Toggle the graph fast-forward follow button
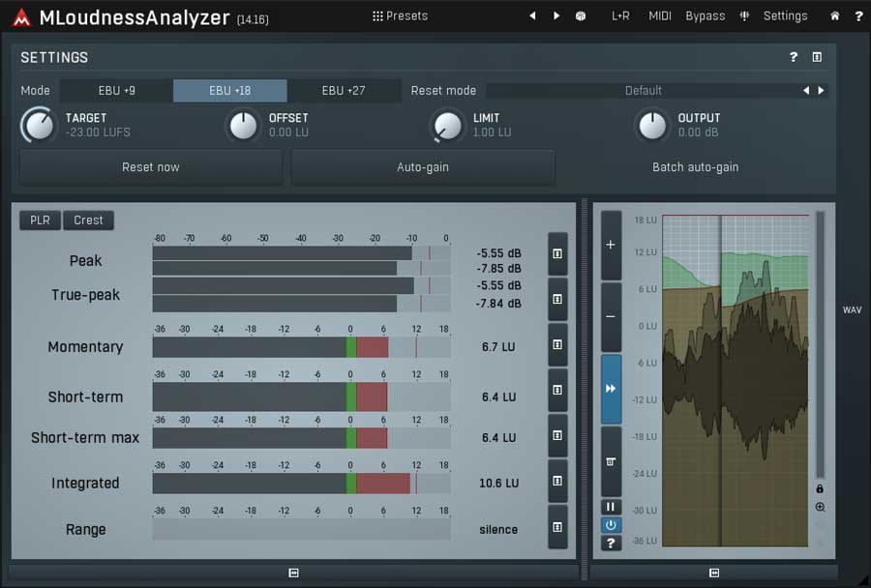This screenshot has height=588, width=871. pos(611,389)
